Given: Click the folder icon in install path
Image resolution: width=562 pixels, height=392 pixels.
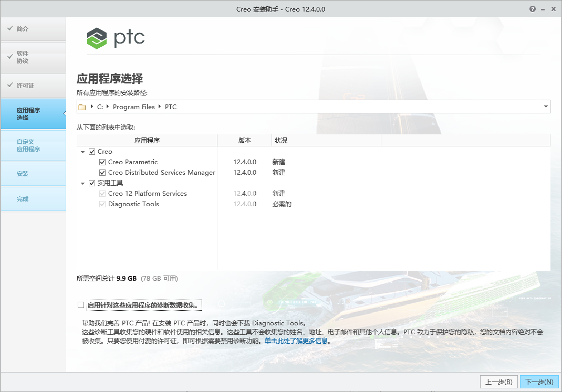Looking at the screenshot, I should (x=82, y=107).
